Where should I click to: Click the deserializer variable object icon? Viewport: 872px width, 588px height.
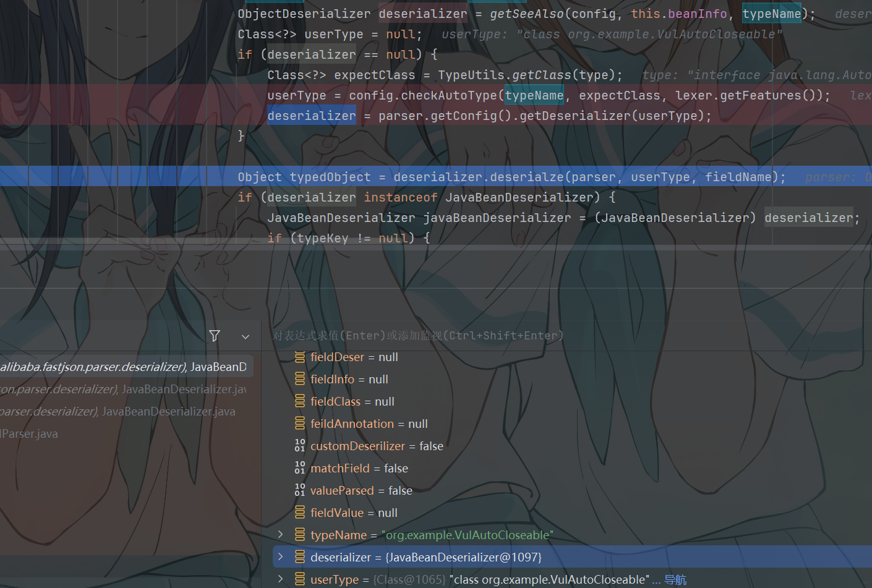pyautogui.click(x=300, y=557)
